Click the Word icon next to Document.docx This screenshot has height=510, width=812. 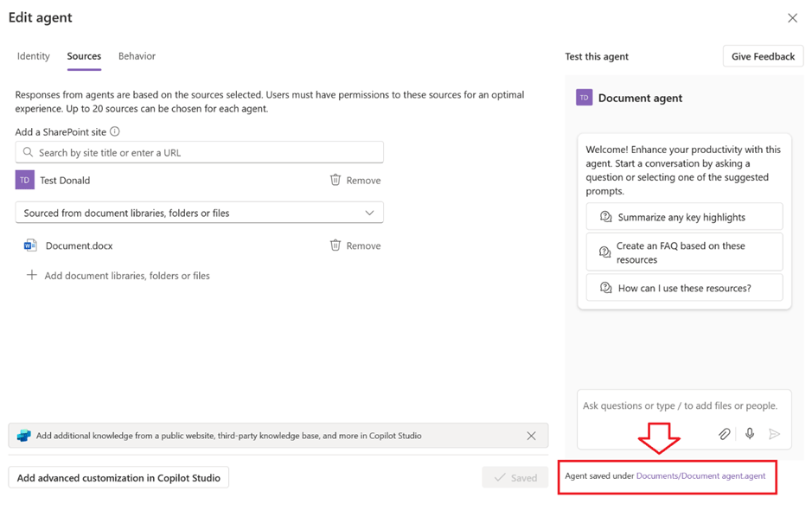pos(30,245)
